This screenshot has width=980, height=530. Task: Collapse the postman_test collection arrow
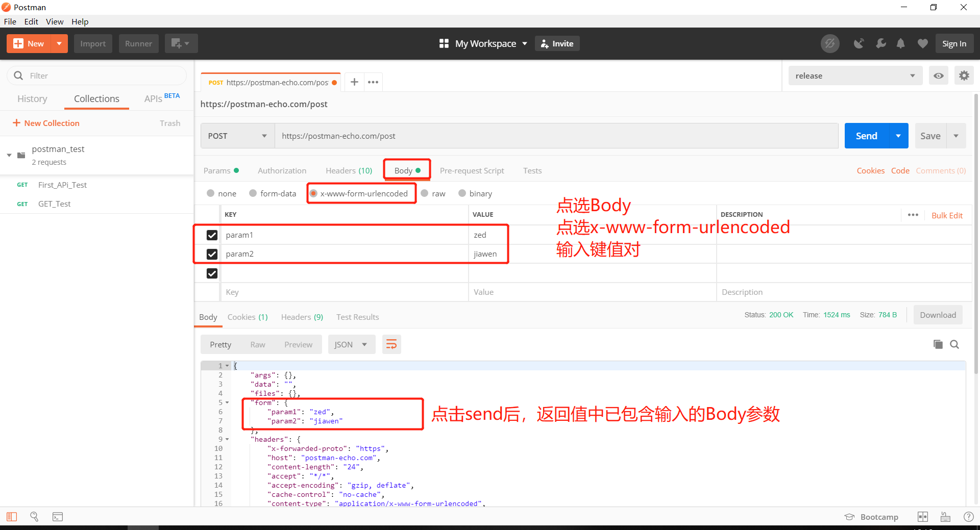[x=9, y=155]
